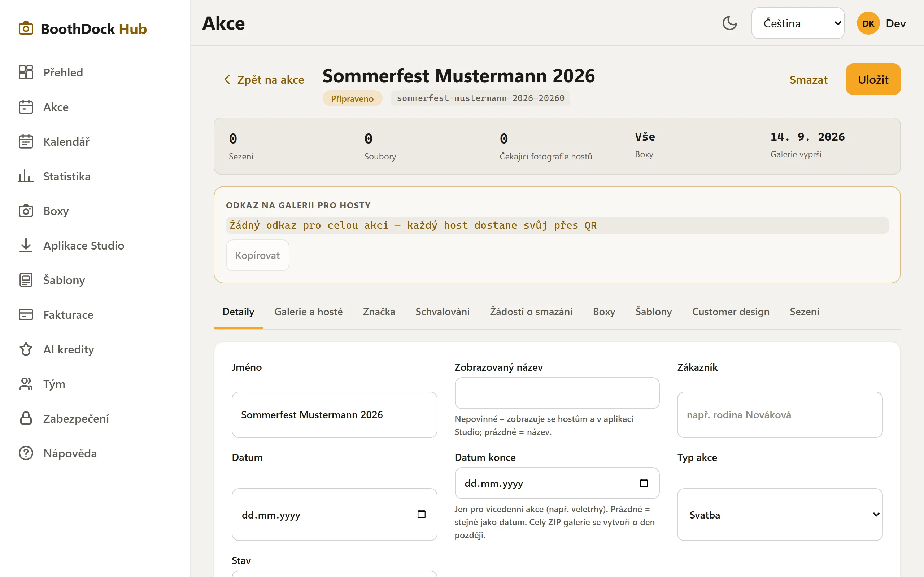Focus the Zákazník input field
This screenshot has height=577, width=924.
point(780,414)
